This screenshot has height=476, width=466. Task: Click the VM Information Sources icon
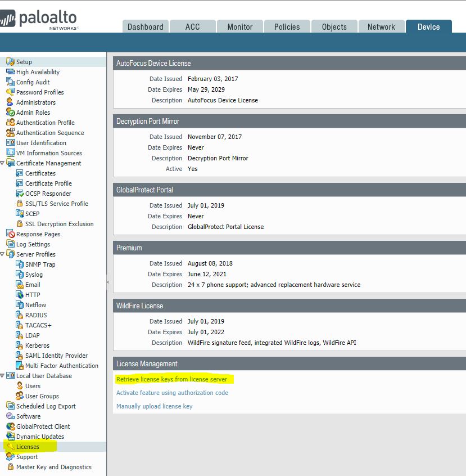tap(10, 152)
